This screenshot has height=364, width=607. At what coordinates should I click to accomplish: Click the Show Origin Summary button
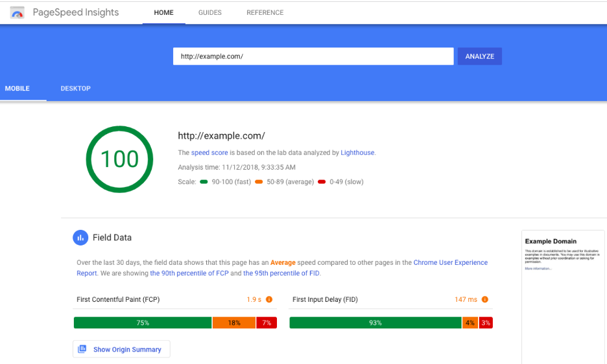pyautogui.click(x=121, y=350)
